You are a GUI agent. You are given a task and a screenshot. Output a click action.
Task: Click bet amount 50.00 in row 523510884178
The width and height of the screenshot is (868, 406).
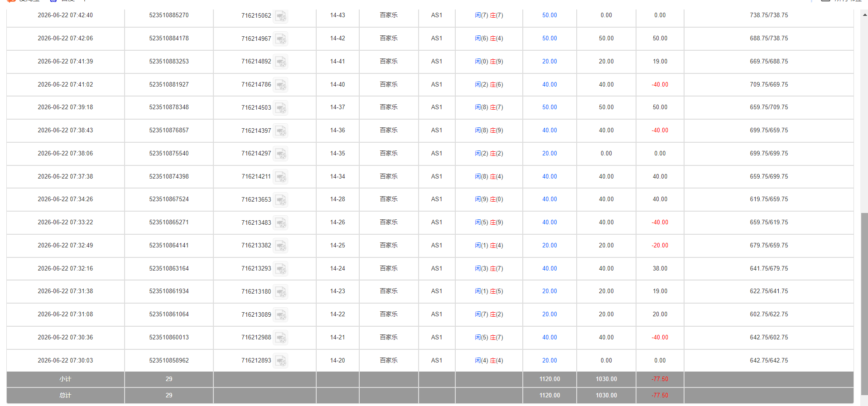550,39
